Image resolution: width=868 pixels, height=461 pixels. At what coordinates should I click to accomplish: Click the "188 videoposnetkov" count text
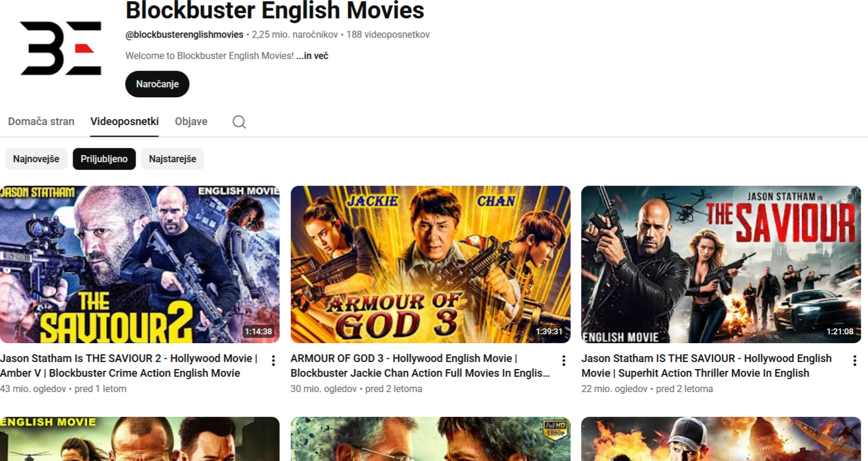[388, 35]
